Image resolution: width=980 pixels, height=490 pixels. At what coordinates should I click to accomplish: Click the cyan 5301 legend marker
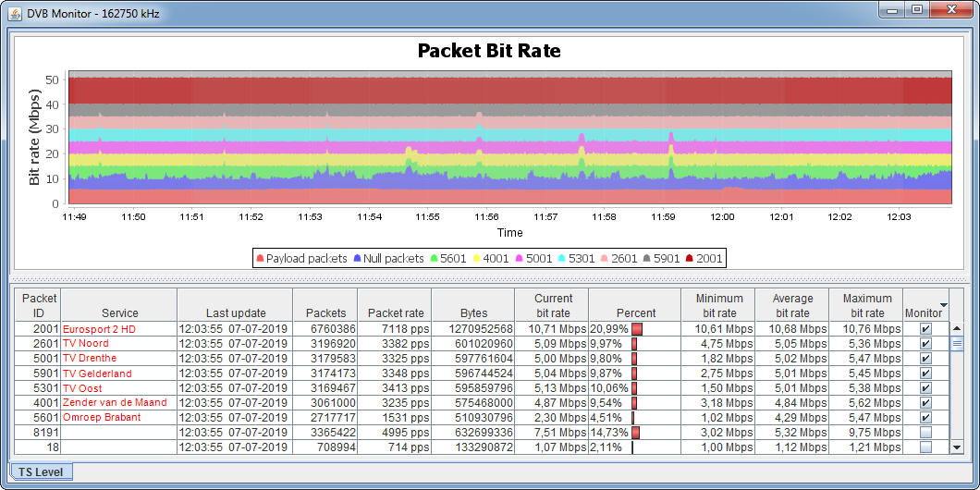(562, 259)
